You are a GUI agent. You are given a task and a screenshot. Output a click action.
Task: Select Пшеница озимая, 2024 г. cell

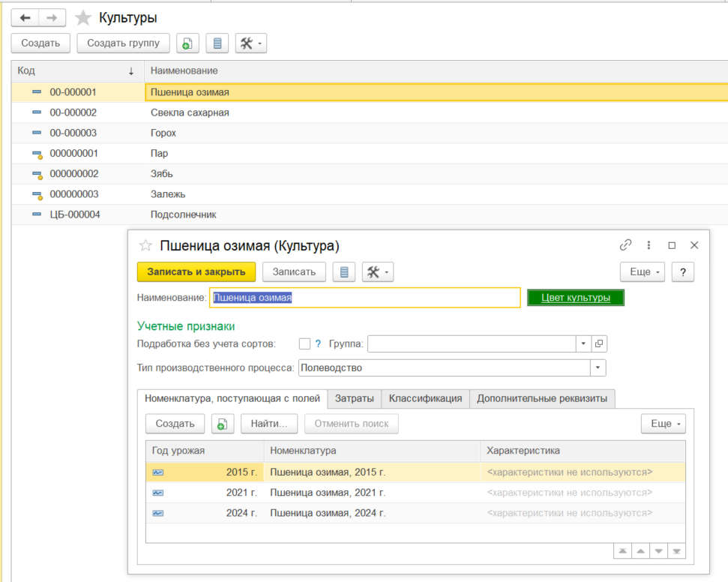point(372,513)
